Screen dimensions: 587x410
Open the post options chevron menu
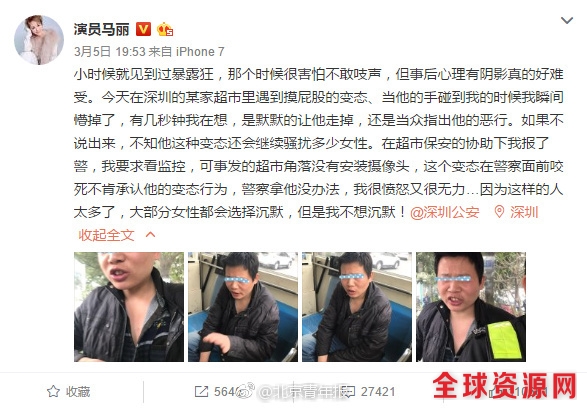[x=567, y=20]
